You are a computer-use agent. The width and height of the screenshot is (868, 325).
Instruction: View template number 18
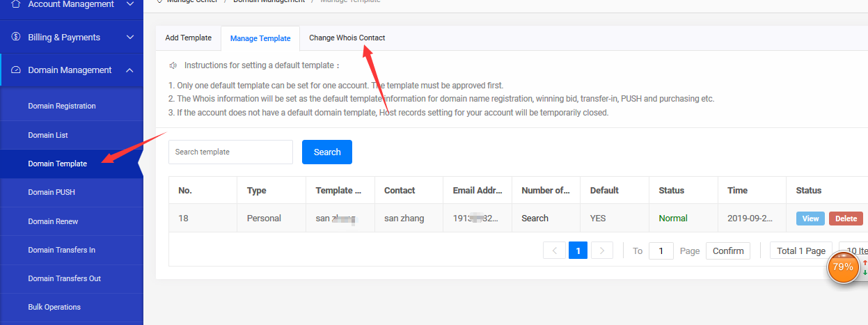click(810, 219)
